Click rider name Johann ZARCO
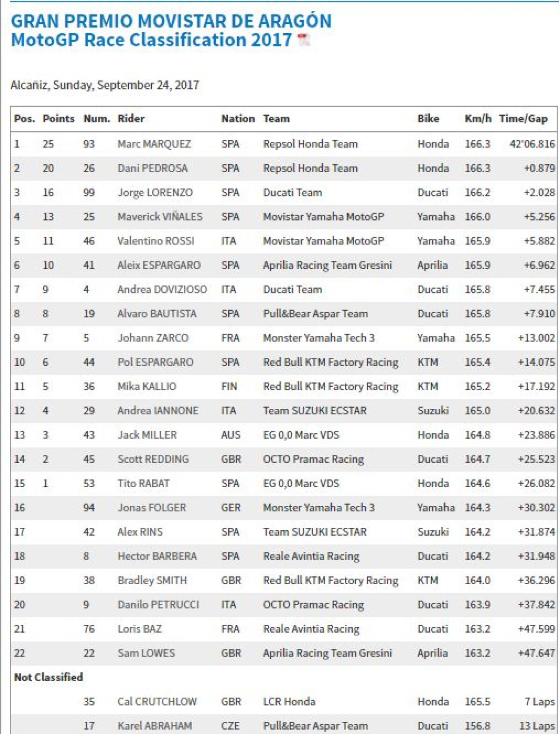Screen dimensions: 560x734 [153, 338]
